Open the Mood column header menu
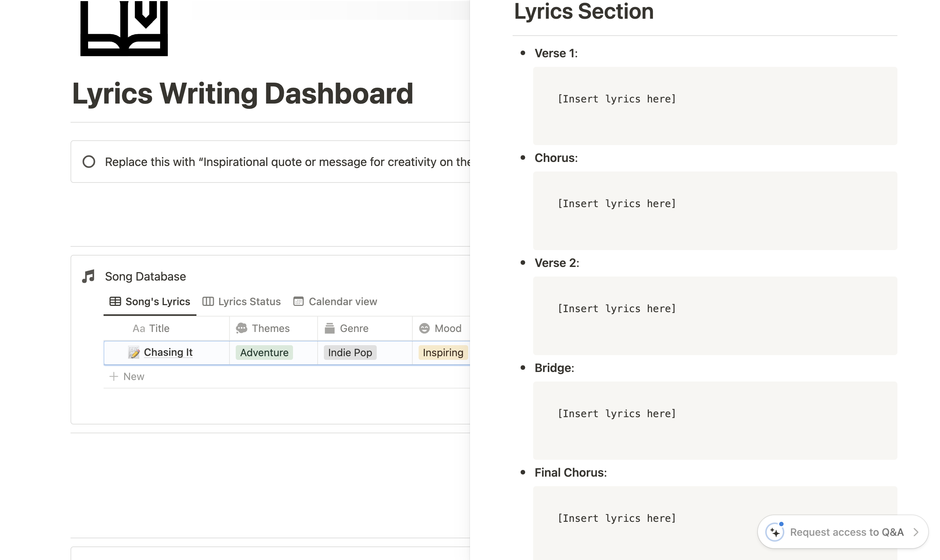 pos(441,329)
